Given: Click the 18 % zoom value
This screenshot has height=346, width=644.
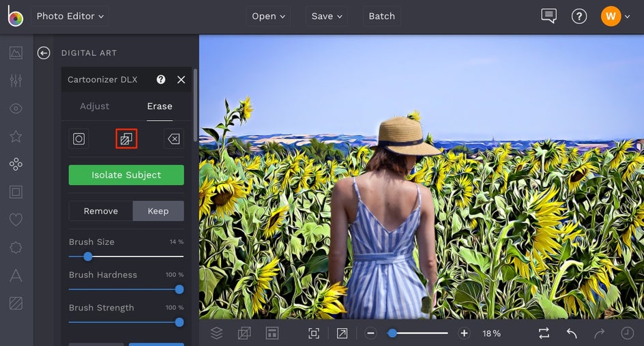Looking at the screenshot, I should click(492, 333).
